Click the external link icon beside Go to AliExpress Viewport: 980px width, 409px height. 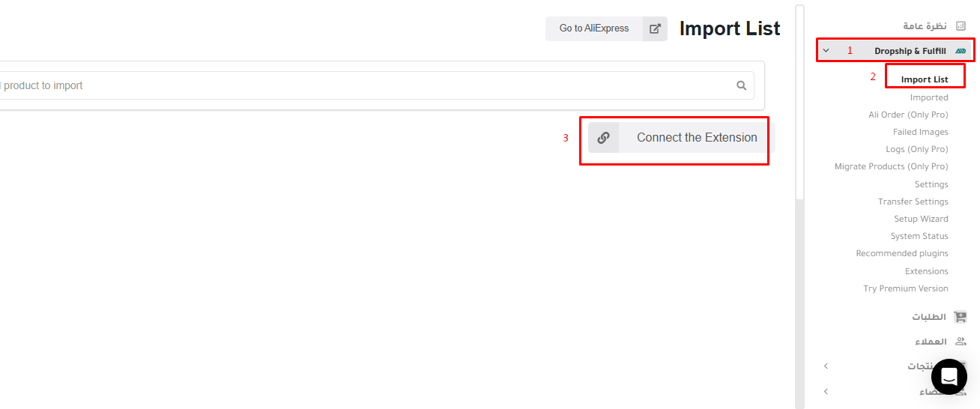coord(655,28)
